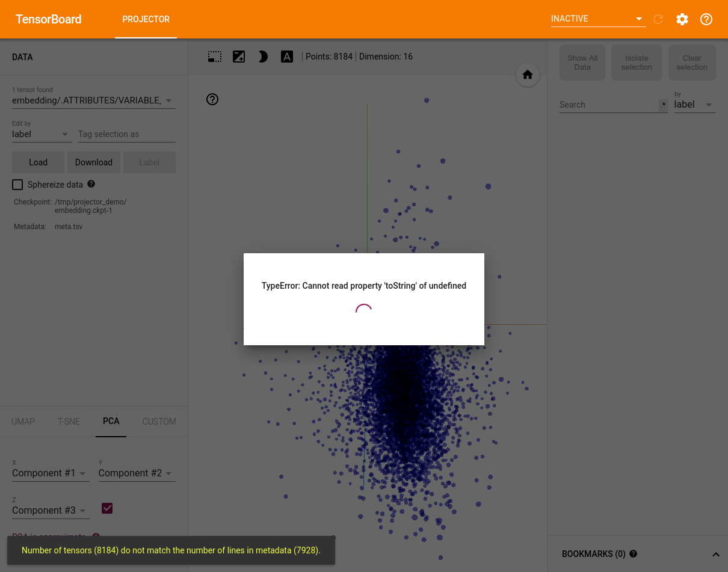Image resolution: width=728 pixels, height=572 pixels.
Task: Collapse the BOOKMARKS panel
Action: click(x=715, y=553)
